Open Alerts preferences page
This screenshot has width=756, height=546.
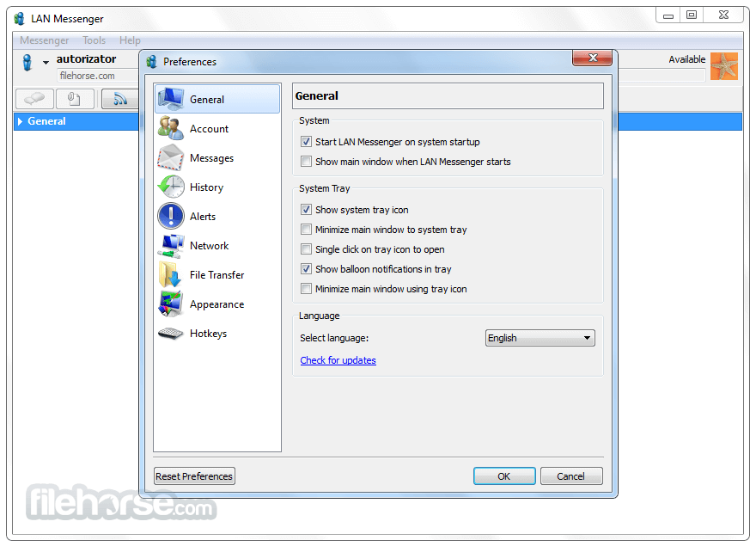217,217
